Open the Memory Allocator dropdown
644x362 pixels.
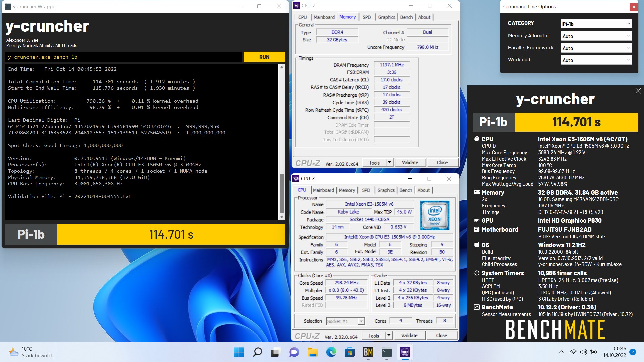coord(596,36)
